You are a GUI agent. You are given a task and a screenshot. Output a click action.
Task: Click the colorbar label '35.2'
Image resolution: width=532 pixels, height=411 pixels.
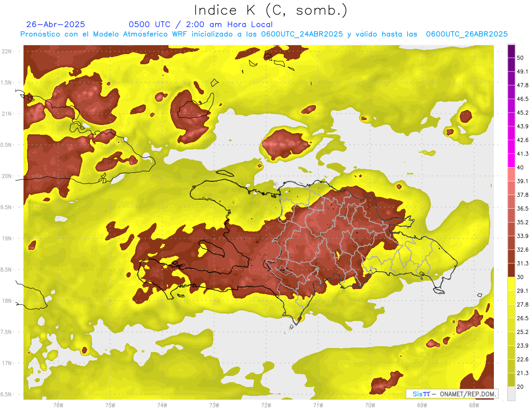point(522,222)
